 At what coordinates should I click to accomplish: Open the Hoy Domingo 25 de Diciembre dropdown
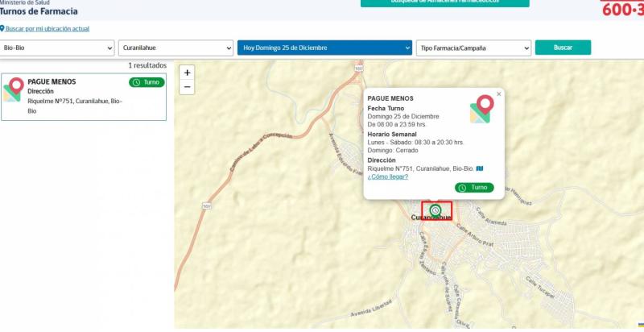[324, 48]
